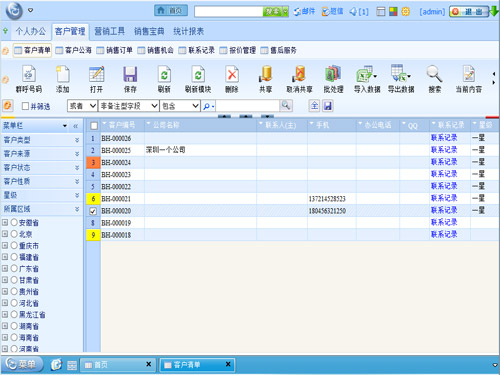The image size is (500, 375).
Task: Switch to the 统计报表 tab
Action: click(188, 31)
